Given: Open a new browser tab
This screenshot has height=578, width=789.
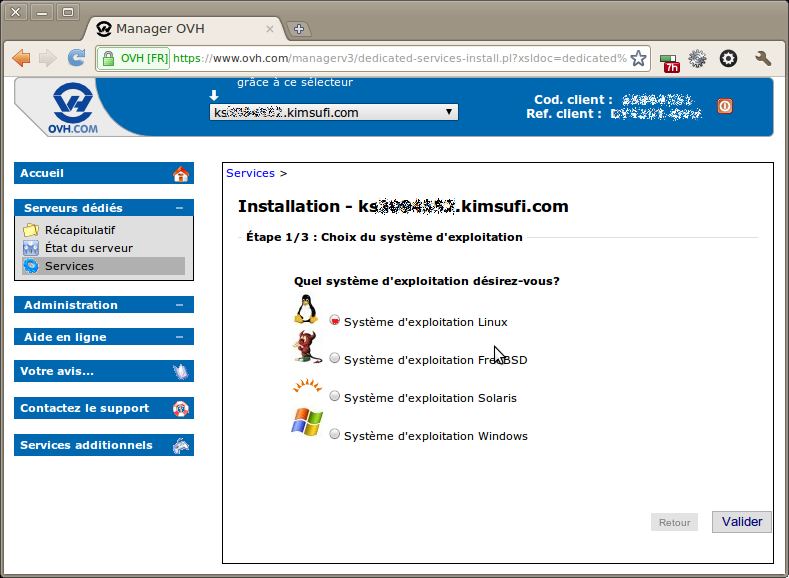Looking at the screenshot, I should coord(299,29).
